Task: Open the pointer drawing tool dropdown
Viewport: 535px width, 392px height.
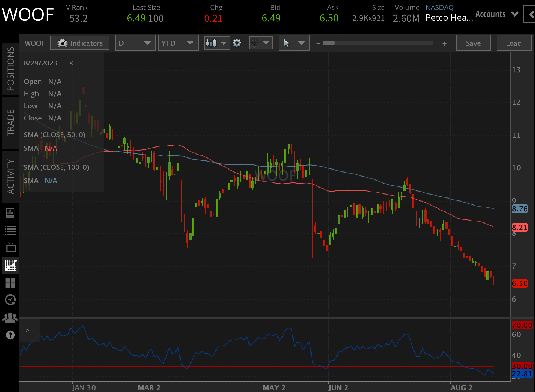Action: [294, 43]
